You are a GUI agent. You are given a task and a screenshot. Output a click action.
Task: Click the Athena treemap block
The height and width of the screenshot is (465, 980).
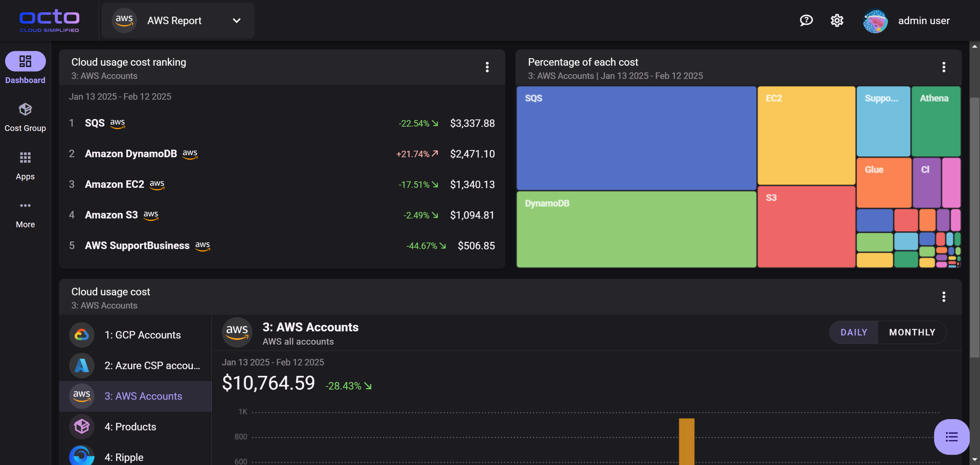tap(936, 121)
